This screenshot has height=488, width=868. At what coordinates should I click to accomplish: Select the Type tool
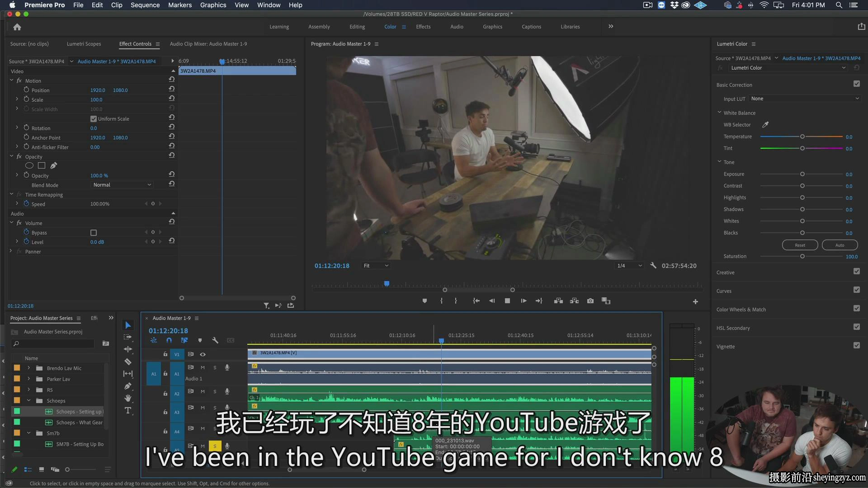coord(128,410)
